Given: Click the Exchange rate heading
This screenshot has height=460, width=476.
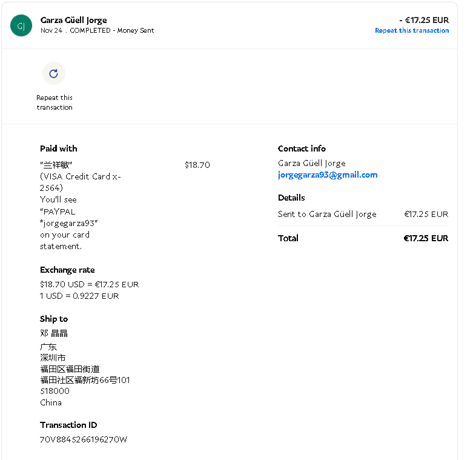Looking at the screenshot, I should click(67, 270).
